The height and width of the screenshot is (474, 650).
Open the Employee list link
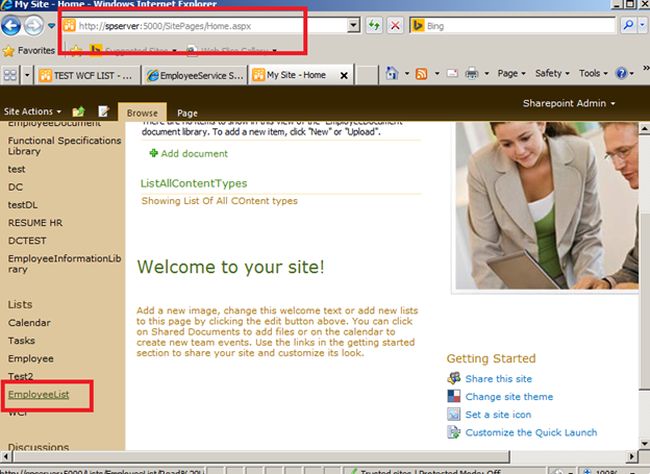click(31, 358)
